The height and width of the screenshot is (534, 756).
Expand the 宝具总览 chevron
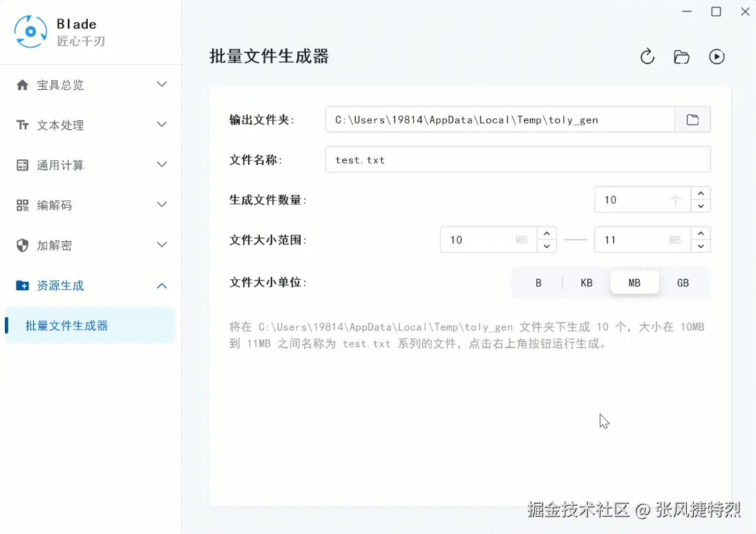(162, 84)
